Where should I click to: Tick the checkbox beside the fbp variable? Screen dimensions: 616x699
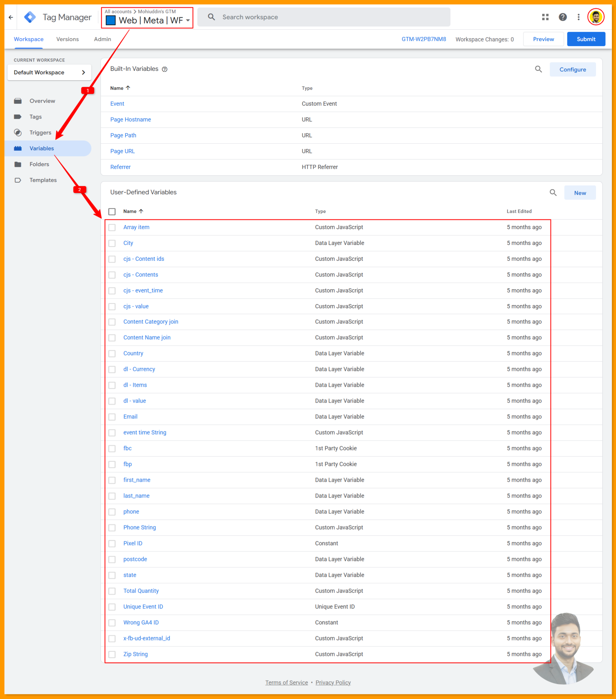[112, 464]
